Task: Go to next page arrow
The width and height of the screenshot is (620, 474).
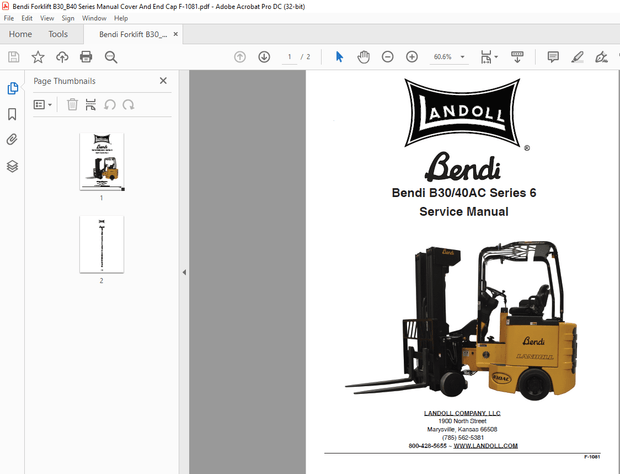Action: click(x=264, y=57)
